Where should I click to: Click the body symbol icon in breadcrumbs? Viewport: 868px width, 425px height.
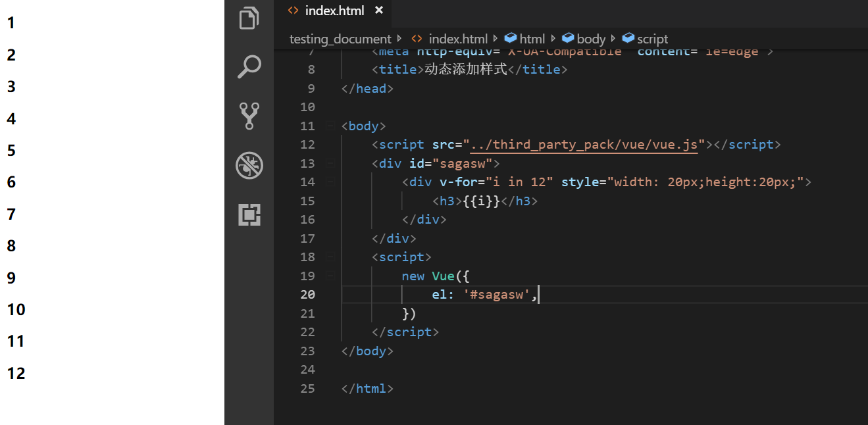tap(567, 39)
